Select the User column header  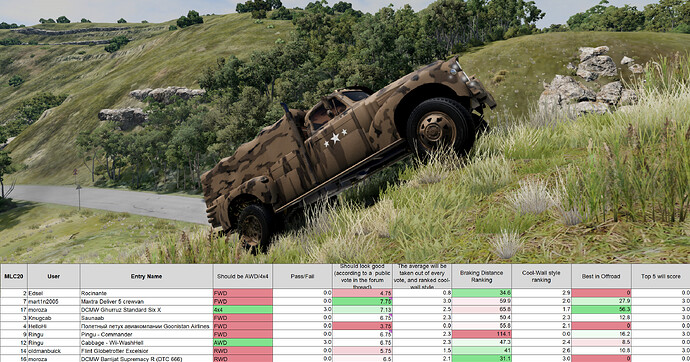pos(54,276)
